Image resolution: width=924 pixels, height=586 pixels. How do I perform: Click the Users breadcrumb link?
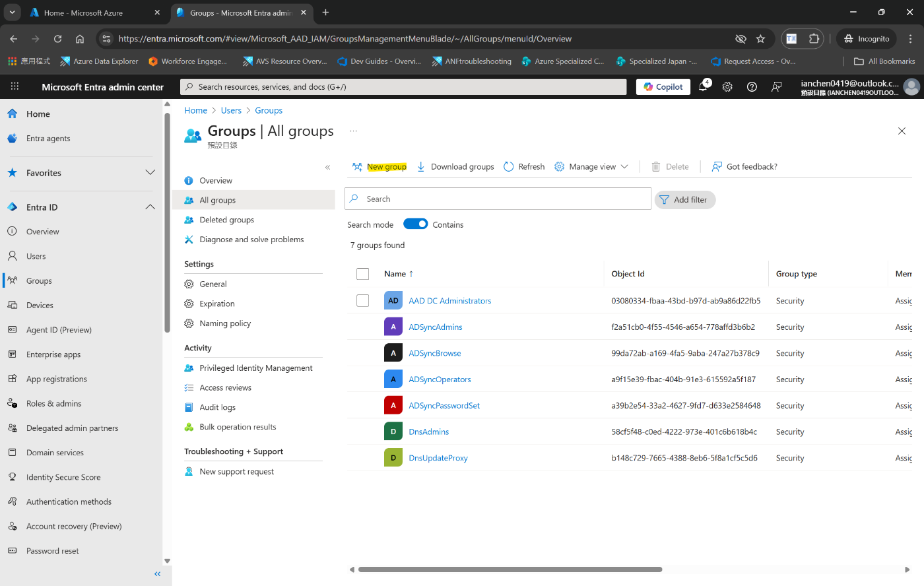[x=231, y=110]
